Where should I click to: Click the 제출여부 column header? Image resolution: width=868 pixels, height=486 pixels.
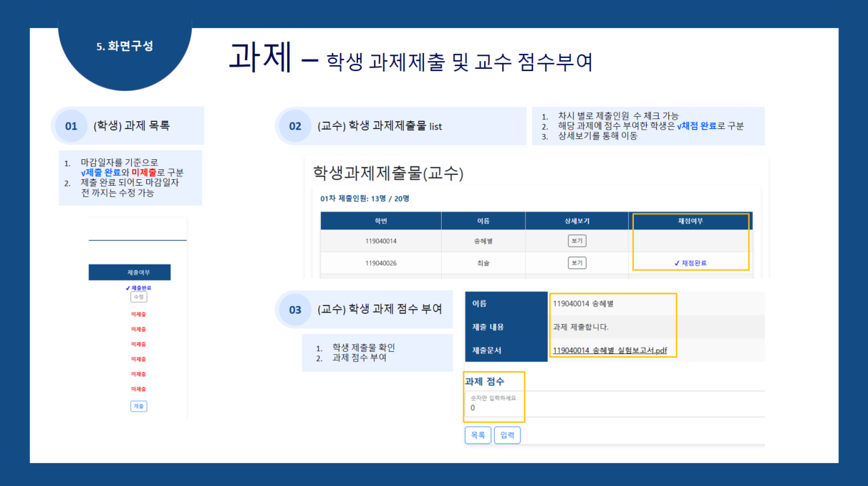pyautogui.click(x=130, y=272)
